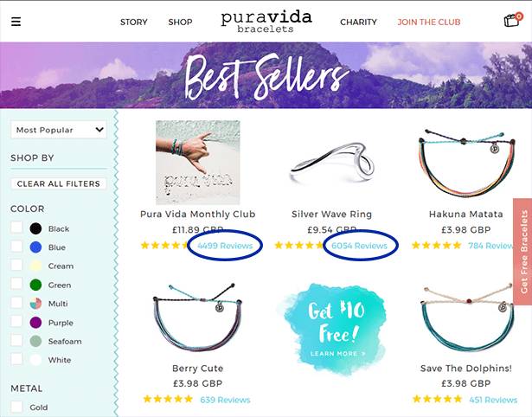Open the SHOP navigation menu
The image size is (532, 417).
(180, 22)
